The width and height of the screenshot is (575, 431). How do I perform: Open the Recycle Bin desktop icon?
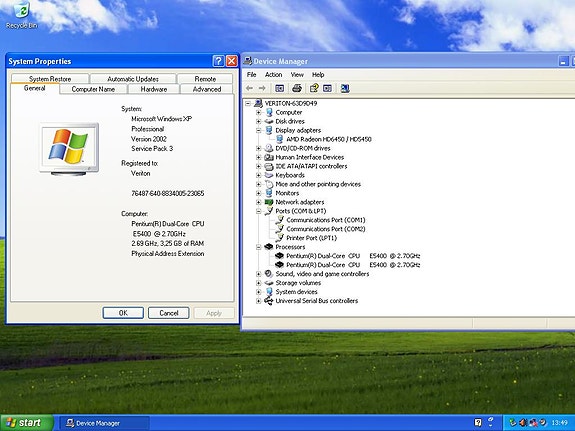(21, 15)
